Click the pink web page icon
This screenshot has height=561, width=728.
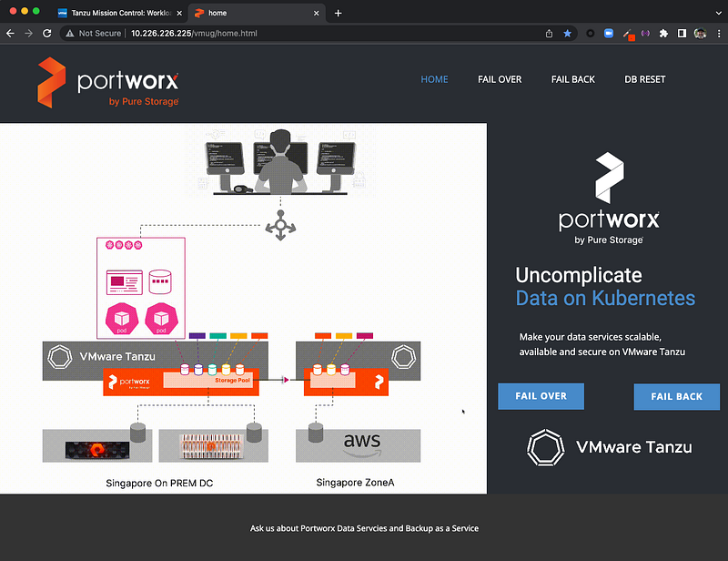pyautogui.click(x=125, y=282)
